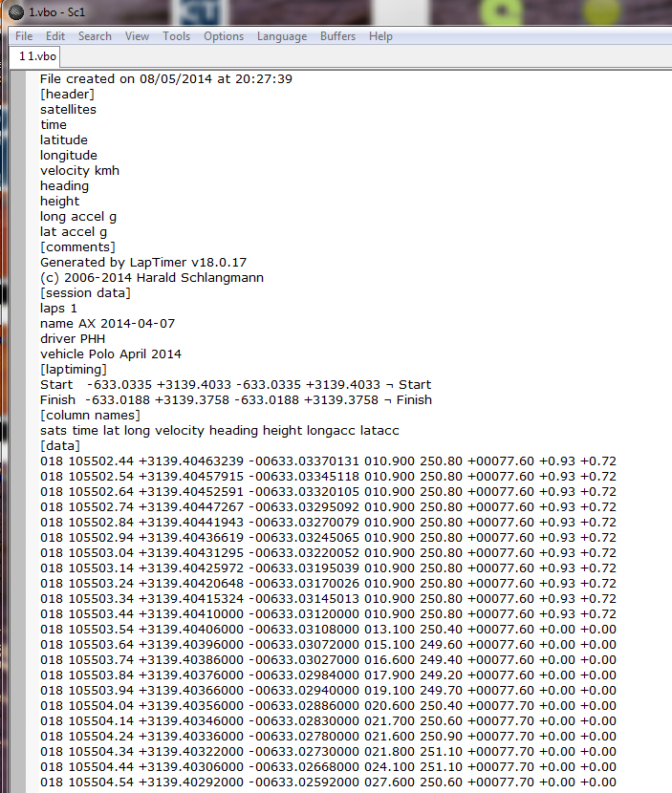This screenshot has width=672, height=793.
Task: Click the [column names] section line
Action: pyautogui.click(x=90, y=416)
